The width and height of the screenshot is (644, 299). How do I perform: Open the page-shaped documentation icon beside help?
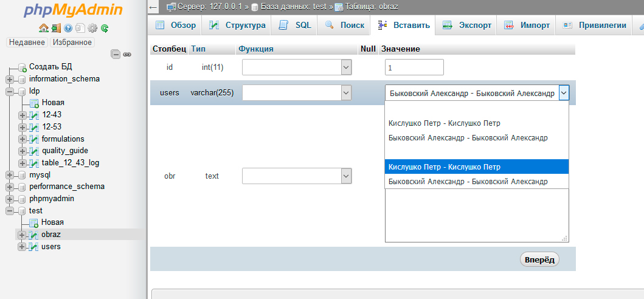point(80,28)
